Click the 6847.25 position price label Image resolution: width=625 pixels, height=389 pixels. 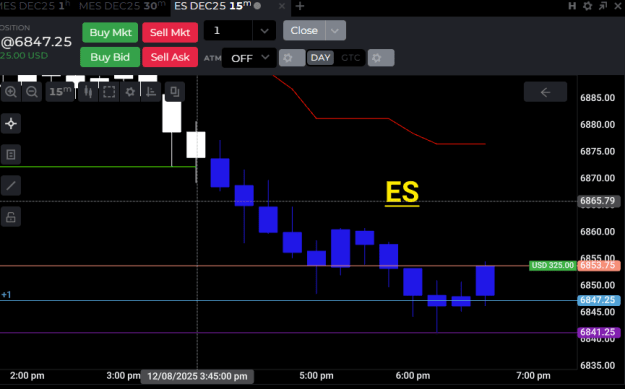[599, 300]
